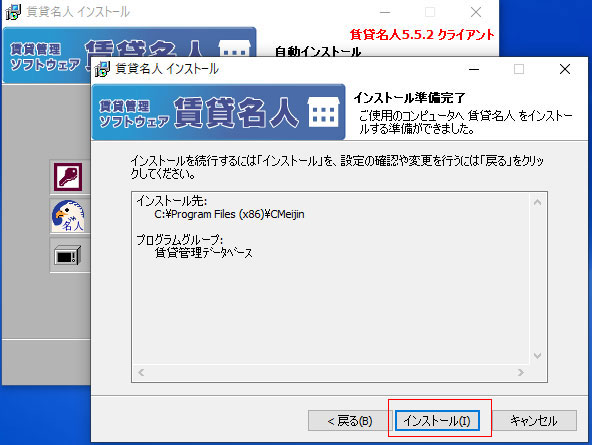The image size is (592, 445).
Task: Click the disabled maximize button of front dialog
Action: pyautogui.click(x=519, y=69)
